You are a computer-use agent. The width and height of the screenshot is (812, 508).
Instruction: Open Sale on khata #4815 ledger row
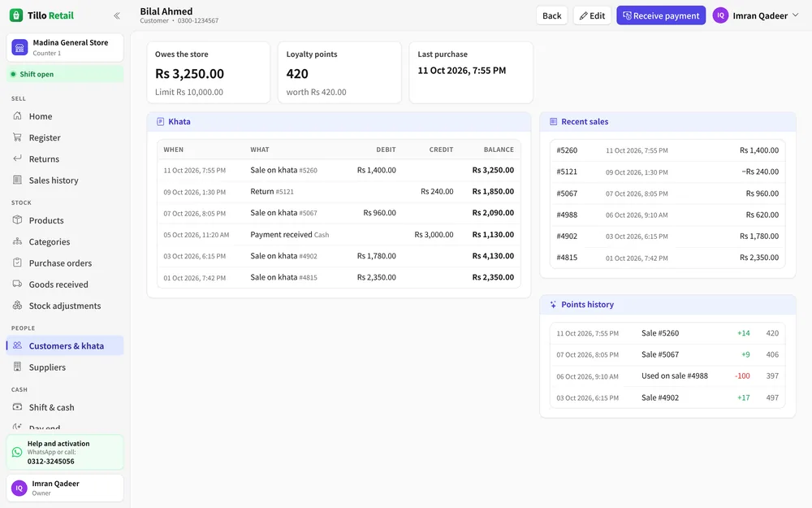click(339, 277)
